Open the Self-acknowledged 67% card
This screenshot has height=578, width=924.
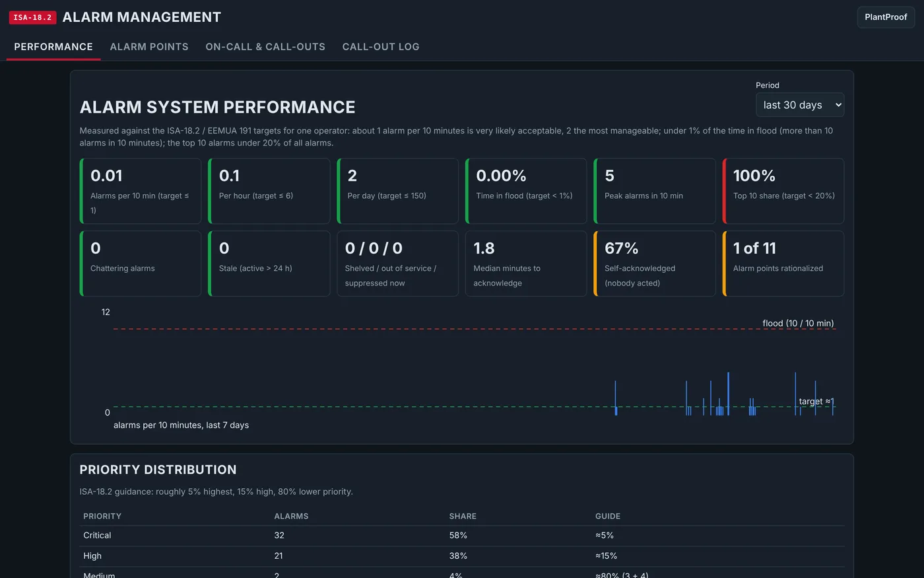tap(655, 264)
